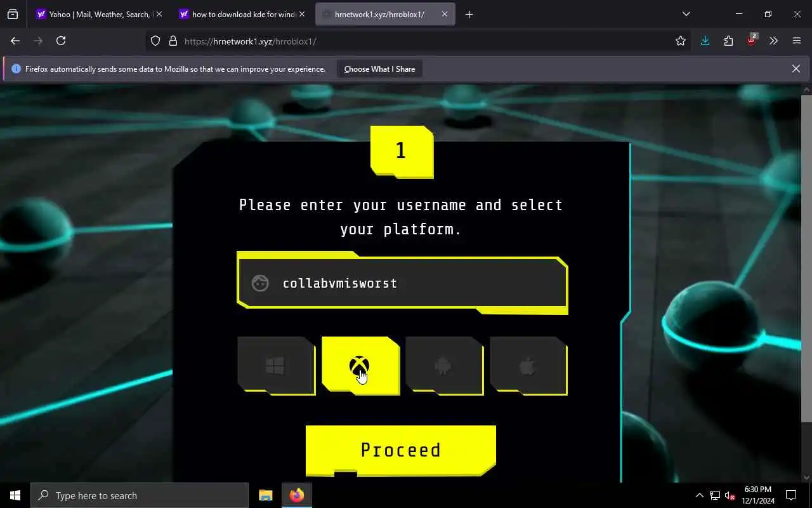This screenshot has height=508, width=812.
Task: Open the Extensions puzzle icon
Action: (x=728, y=41)
